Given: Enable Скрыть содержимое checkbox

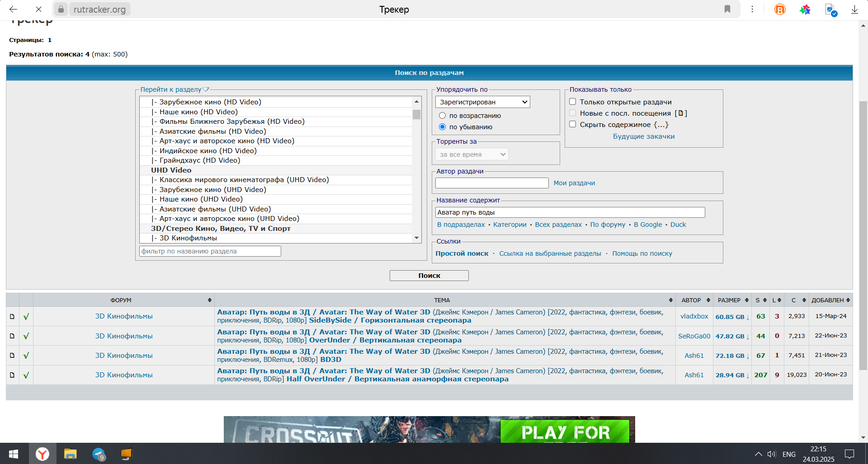Looking at the screenshot, I should pyautogui.click(x=572, y=124).
